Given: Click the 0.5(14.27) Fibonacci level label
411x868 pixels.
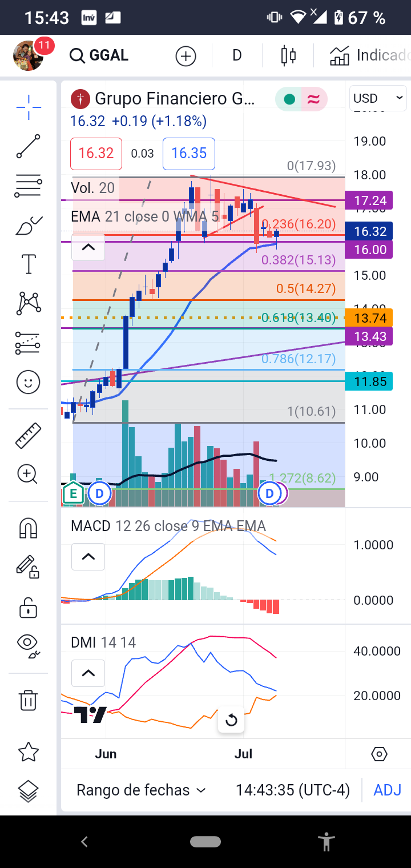Looking at the screenshot, I should (306, 288).
